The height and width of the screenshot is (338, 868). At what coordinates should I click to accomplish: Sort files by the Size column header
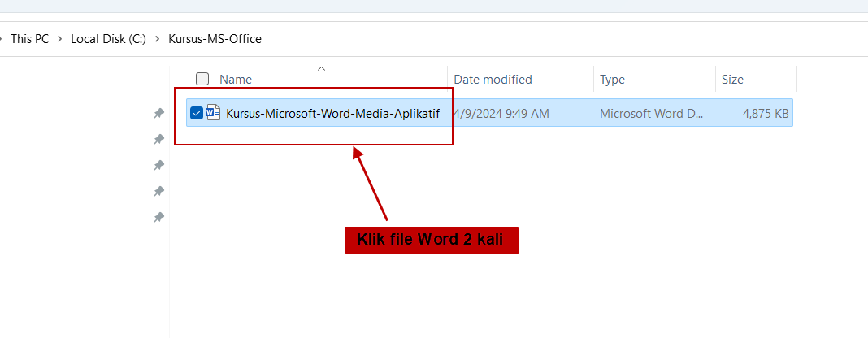point(732,80)
